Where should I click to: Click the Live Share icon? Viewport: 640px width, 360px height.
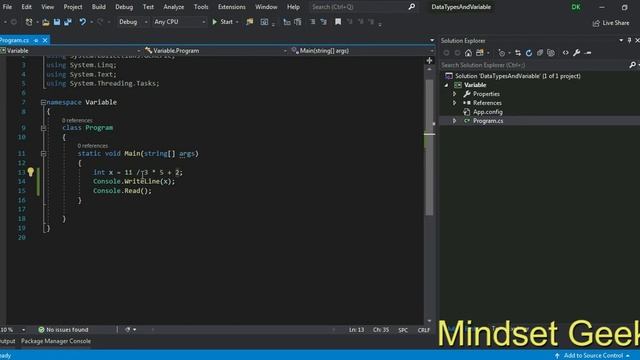click(596, 23)
